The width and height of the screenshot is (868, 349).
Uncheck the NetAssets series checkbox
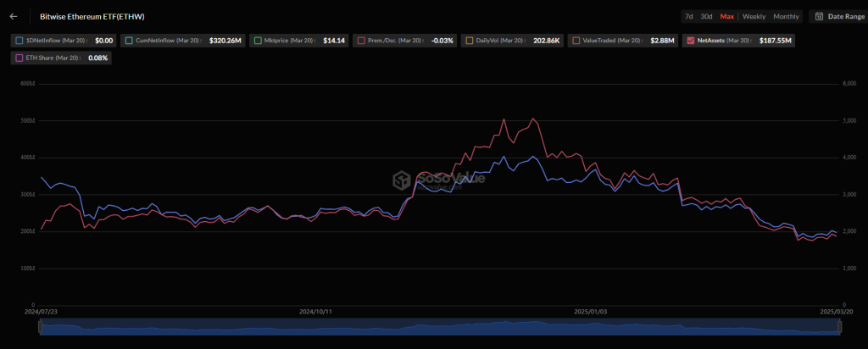tap(690, 41)
